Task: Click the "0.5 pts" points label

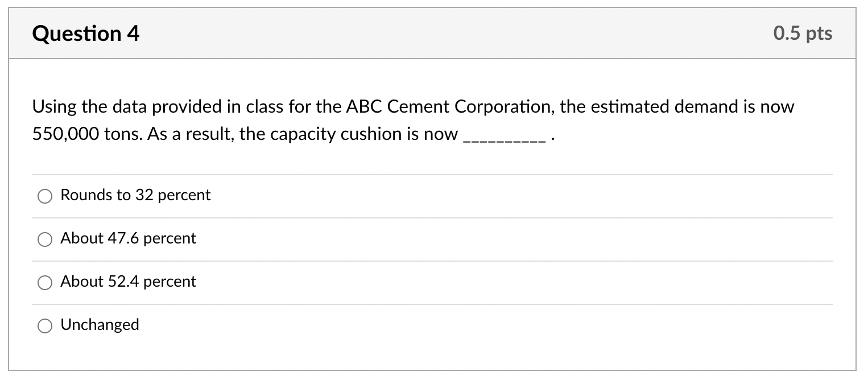Action: click(x=803, y=34)
